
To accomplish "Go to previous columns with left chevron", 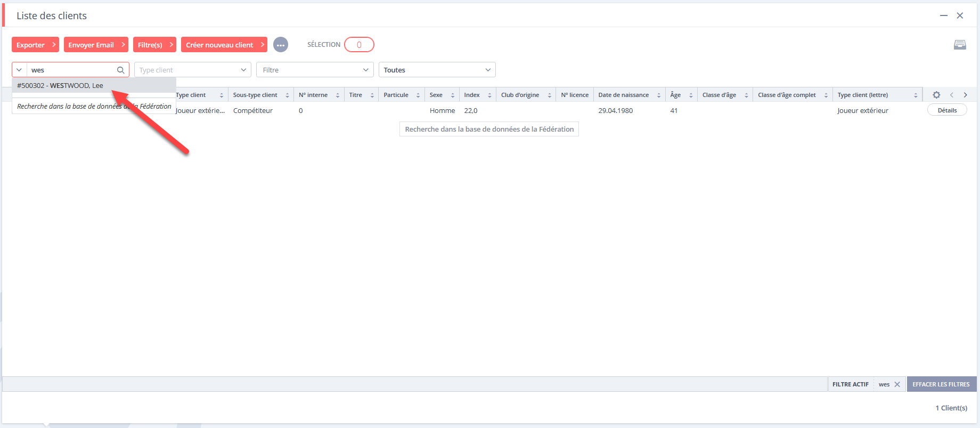I will (951, 95).
